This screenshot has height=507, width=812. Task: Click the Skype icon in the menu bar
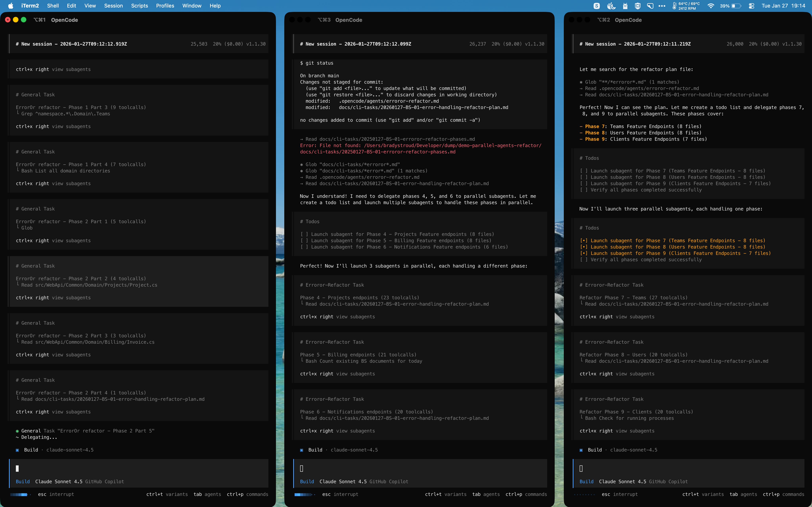[x=596, y=6]
